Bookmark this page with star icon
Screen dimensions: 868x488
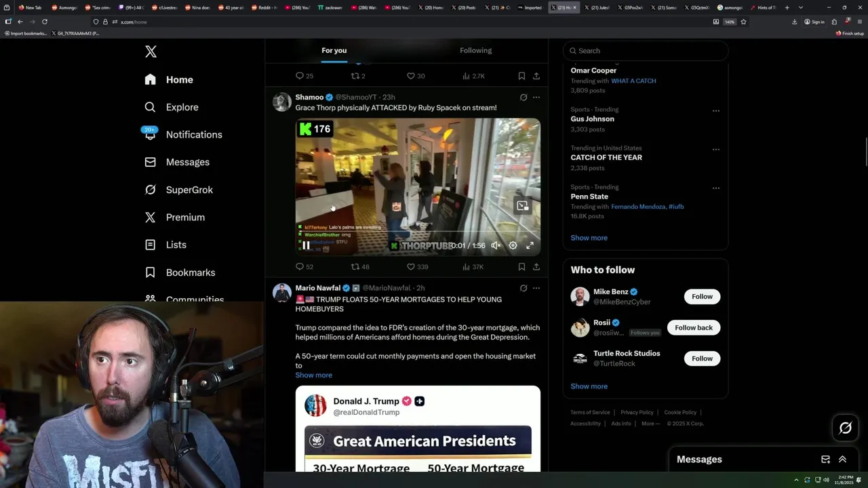(x=743, y=22)
